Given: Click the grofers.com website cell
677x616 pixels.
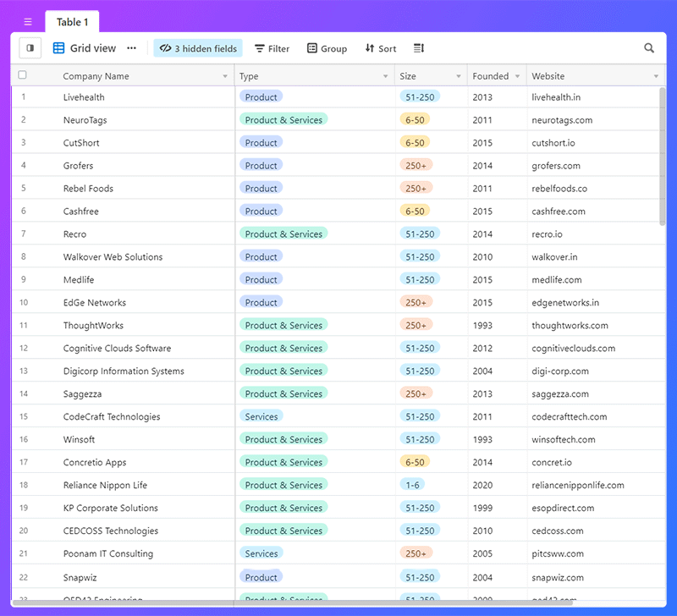Looking at the screenshot, I should coord(596,166).
